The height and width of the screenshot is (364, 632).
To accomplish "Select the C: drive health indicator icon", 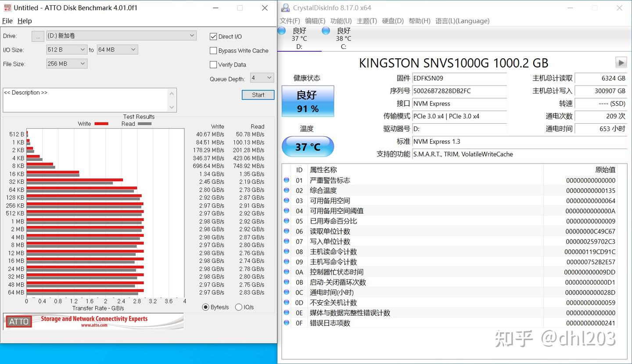I will pos(326,30).
